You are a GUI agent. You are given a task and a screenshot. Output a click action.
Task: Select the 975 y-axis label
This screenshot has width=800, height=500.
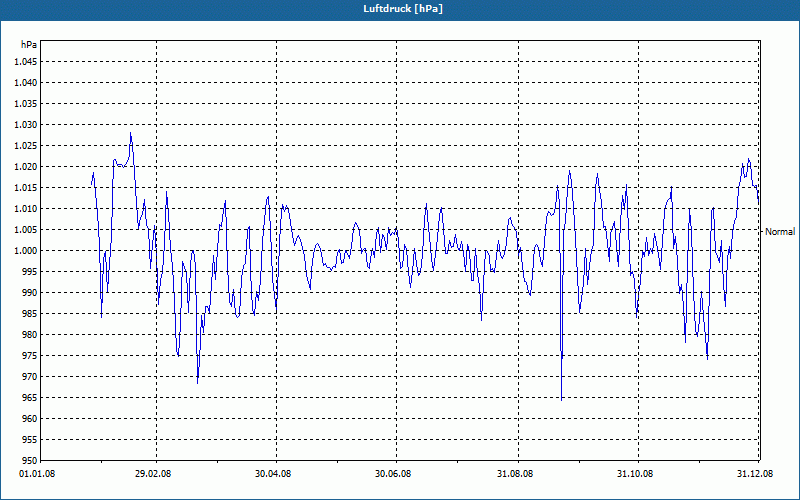pyautogui.click(x=30, y=356)
